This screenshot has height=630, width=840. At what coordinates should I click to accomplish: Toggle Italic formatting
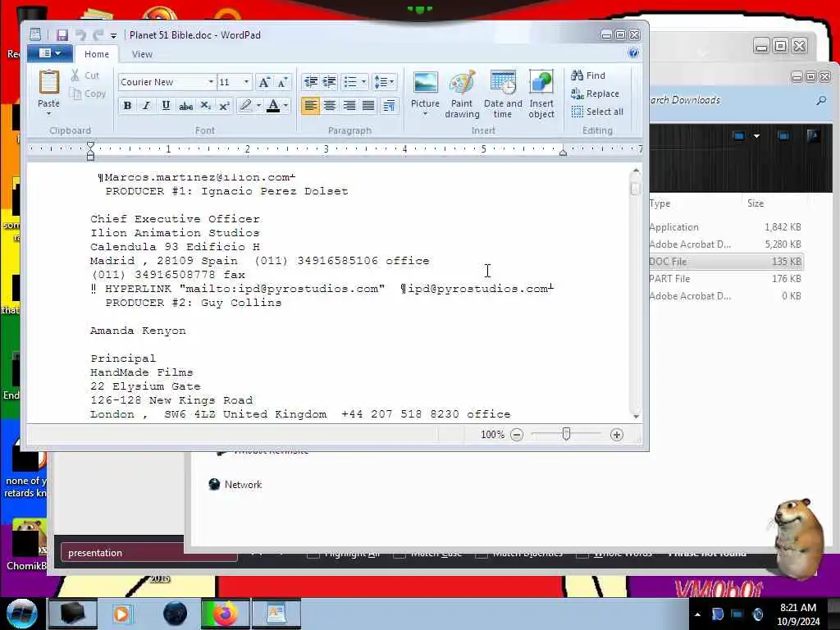[x=146, y=106]
